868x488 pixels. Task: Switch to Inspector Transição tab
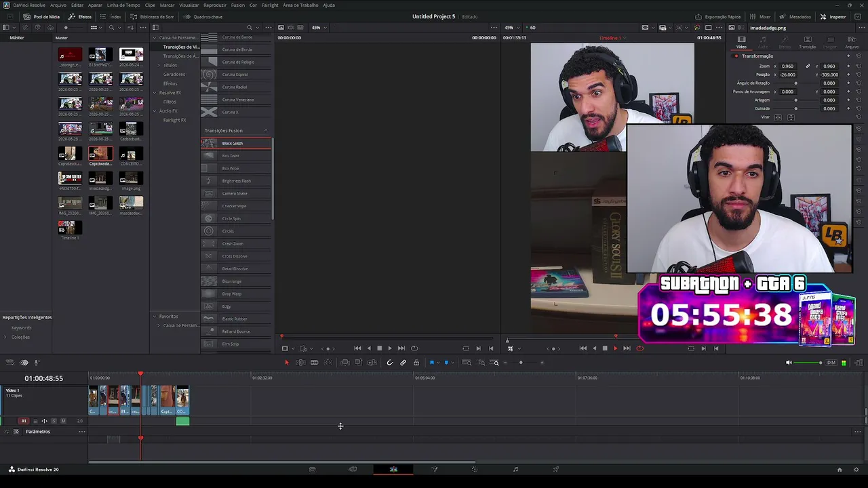pyautogui.click(x=807, y=43)
